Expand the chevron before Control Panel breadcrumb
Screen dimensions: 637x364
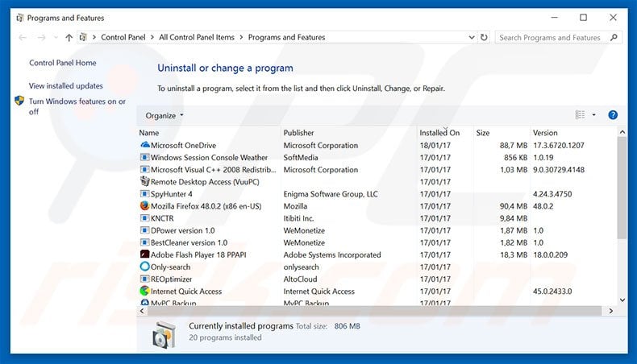pos(94,37)
